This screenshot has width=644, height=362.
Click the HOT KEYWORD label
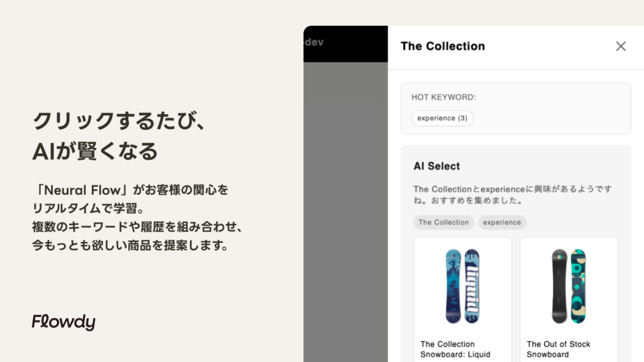[443, 97]
